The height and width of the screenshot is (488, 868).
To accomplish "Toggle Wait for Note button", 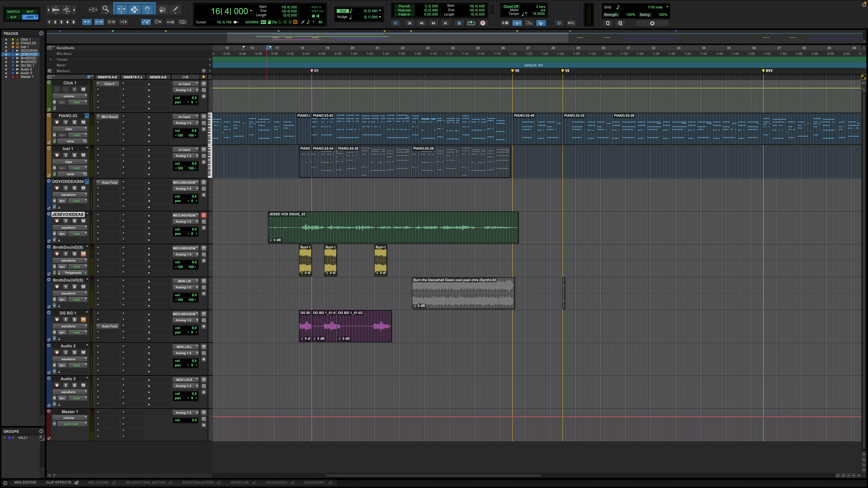I will click(x=505, y=23).
